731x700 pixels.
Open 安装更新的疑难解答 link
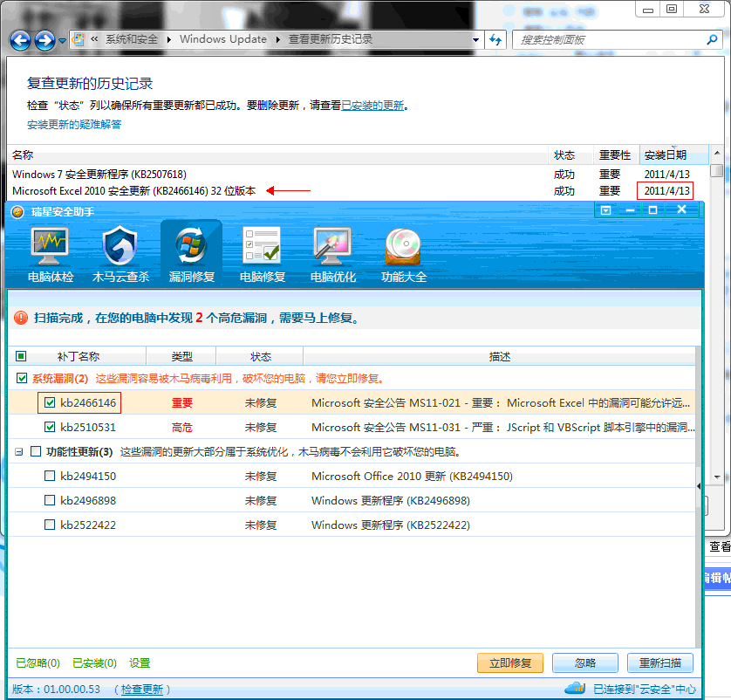pos(74,125)
